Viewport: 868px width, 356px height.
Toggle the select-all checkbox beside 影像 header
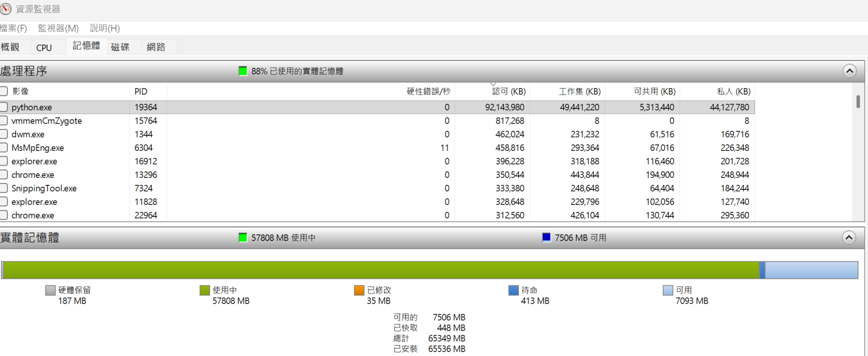(3, 91)
